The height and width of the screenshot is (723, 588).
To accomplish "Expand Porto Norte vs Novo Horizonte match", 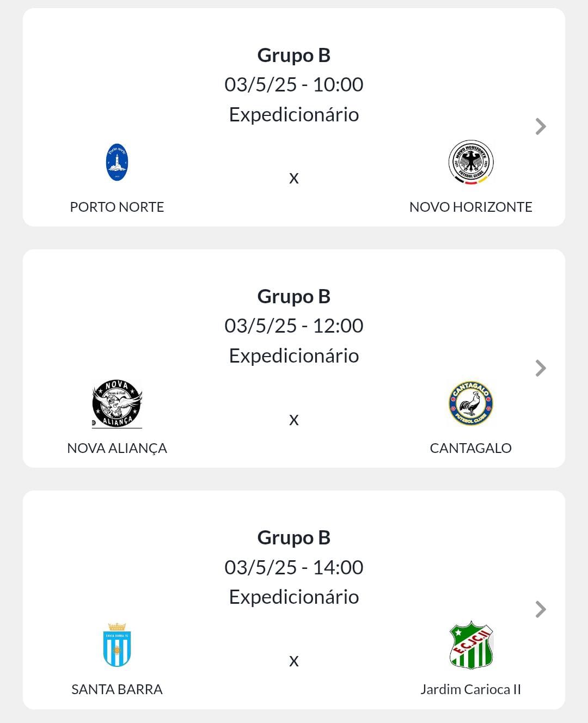I will coord(540,126).
